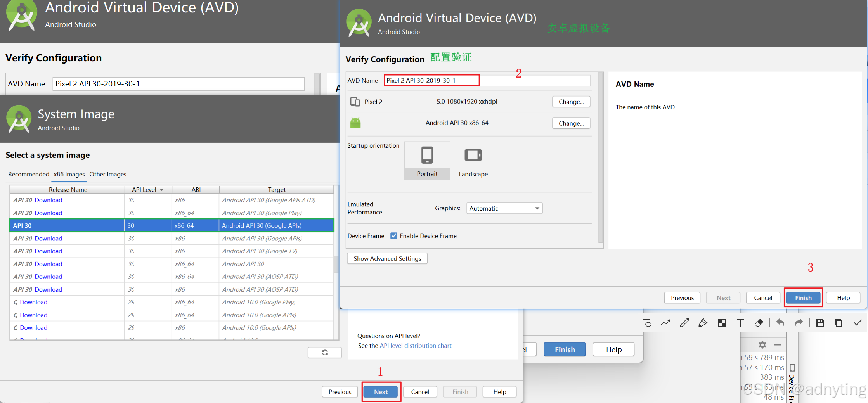Click Next in System Image dialog
868x403 pixels.
click(x=381, y=392)
